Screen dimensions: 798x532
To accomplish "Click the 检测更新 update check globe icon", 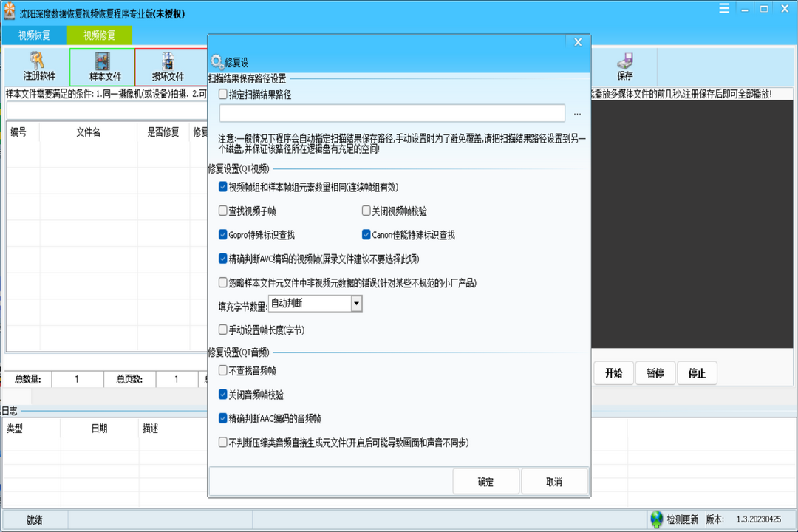I will click(x=655, y=518).
